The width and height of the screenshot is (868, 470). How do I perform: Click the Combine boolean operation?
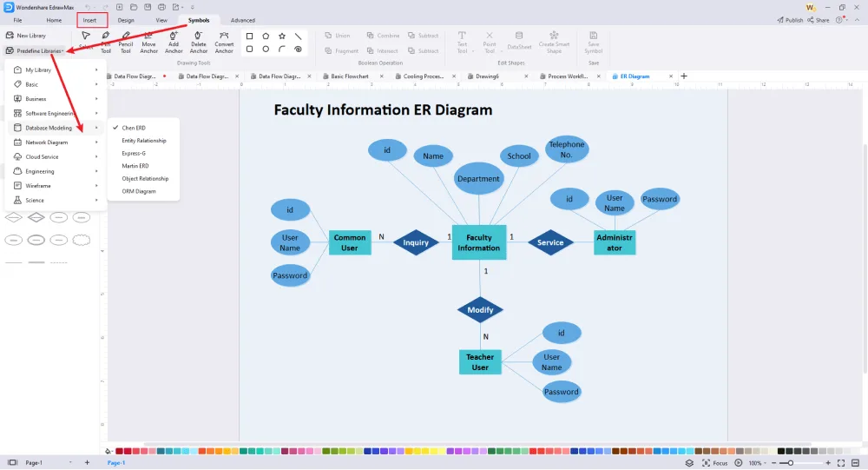click(x=383, y=36)
